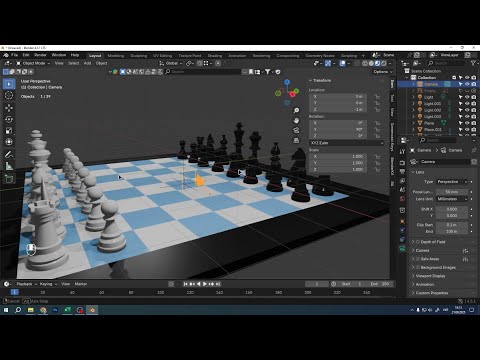480x360 pixels.
Task: Lock the Location X value
Action: (377, 97)
